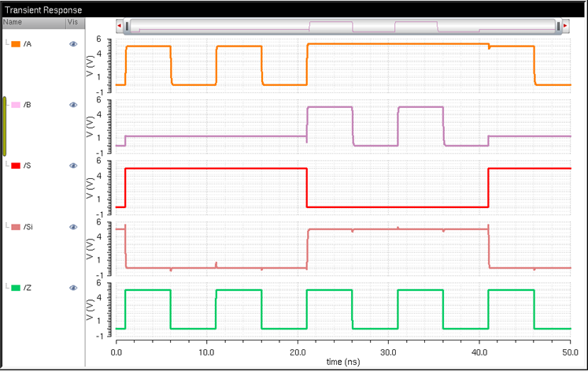Viewport: 588px width, 372px height.
Task: Click right red arrow of zoom scrollbar
Action: 565,26
